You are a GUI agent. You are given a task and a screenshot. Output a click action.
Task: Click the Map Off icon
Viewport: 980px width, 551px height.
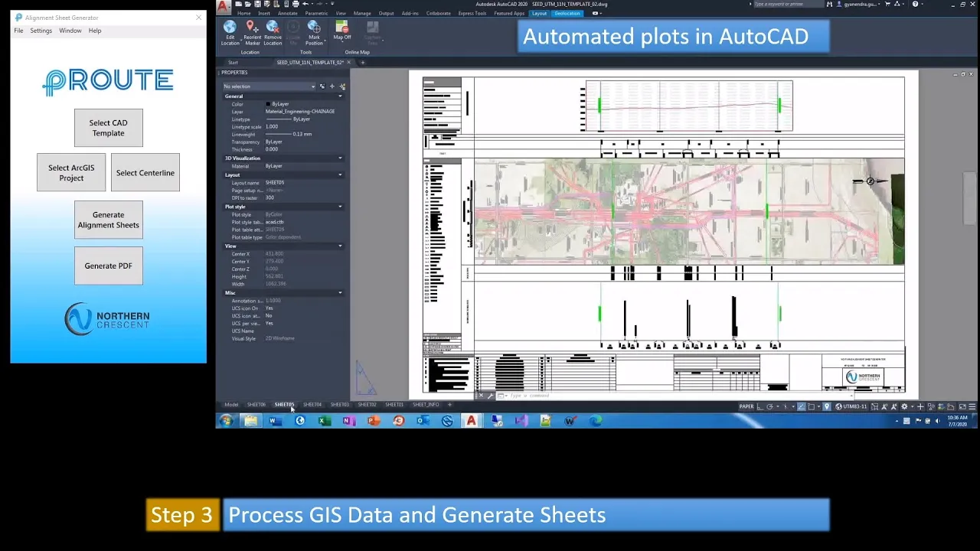click(342, 27)
